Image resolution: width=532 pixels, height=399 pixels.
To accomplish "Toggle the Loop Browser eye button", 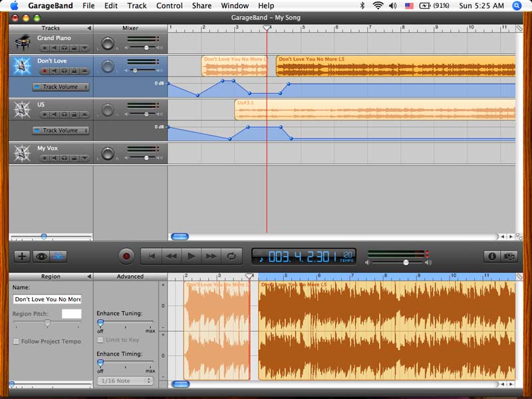I will point(41,256).
